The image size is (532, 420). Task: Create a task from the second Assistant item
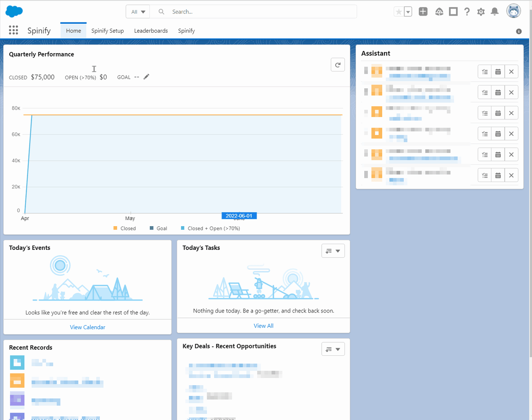click(485, 92)
